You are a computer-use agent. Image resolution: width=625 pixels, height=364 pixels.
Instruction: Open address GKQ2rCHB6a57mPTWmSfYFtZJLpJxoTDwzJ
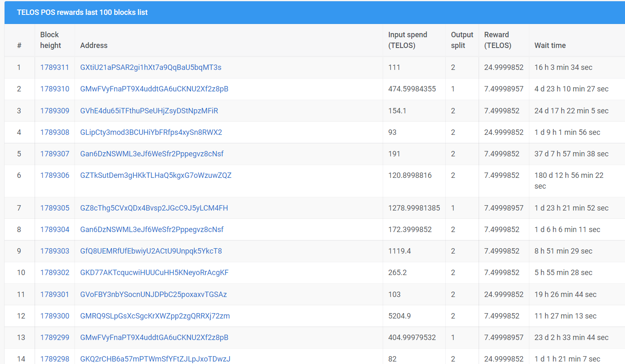click(x=155, y=359)
